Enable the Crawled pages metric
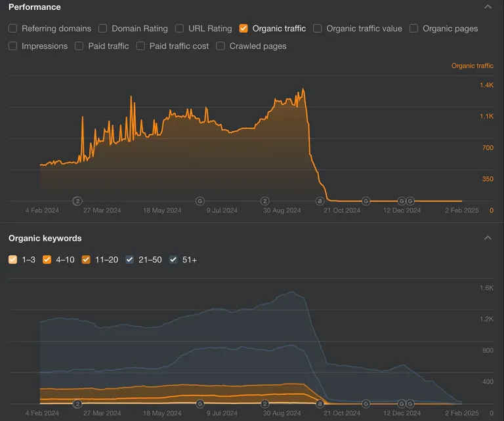This screenshot has width=504, height=421. pos(221,46)
